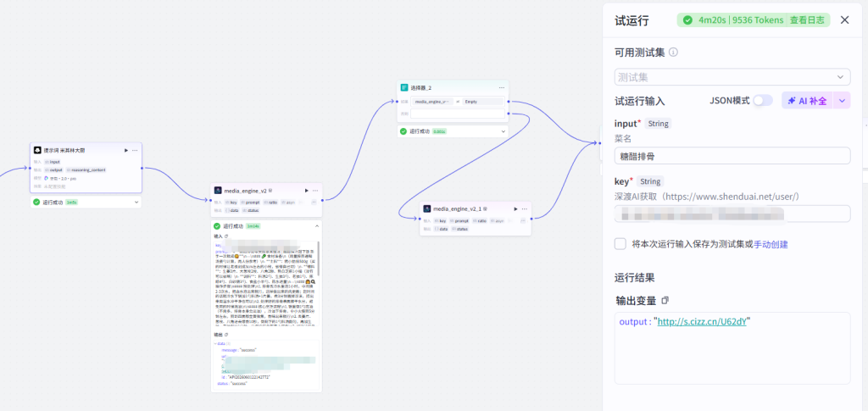Click the info icon next to 可用测试集

[x=674, y=53]
